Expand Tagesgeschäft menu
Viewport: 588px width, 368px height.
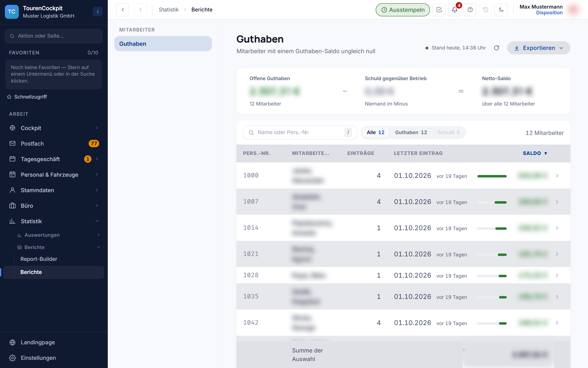(54, 159)
